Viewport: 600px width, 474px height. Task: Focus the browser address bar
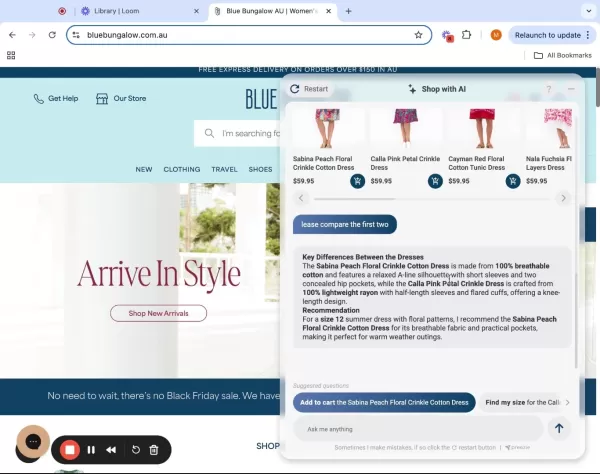click(249, 35)
